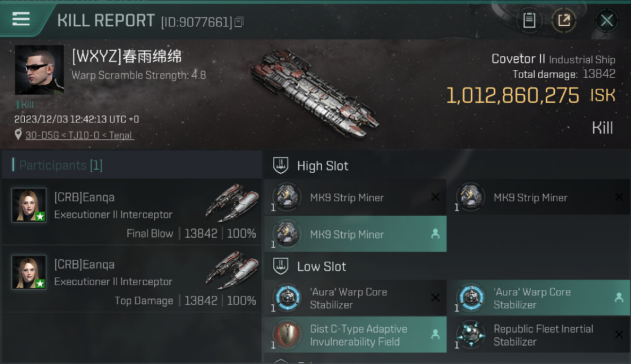This screenshot has width=631, height=364.
Task: Open the 30-D5G location link
Action: (x=80, y=135)
